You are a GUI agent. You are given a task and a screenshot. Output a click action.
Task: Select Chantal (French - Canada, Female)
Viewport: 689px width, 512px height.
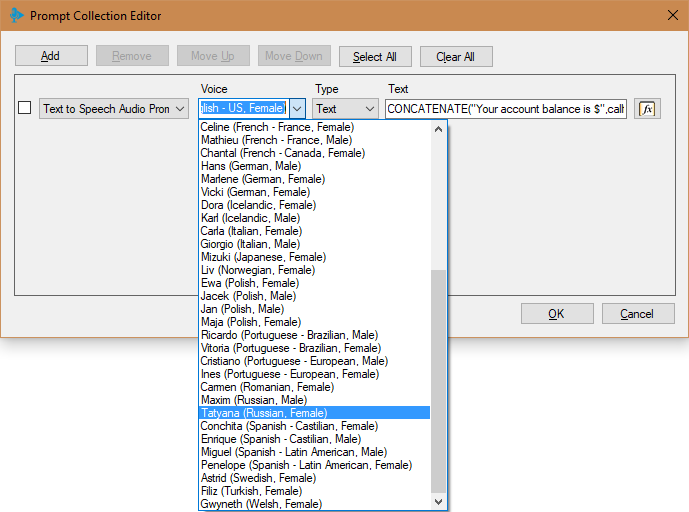pyautogui.click(x=315, y=153)
